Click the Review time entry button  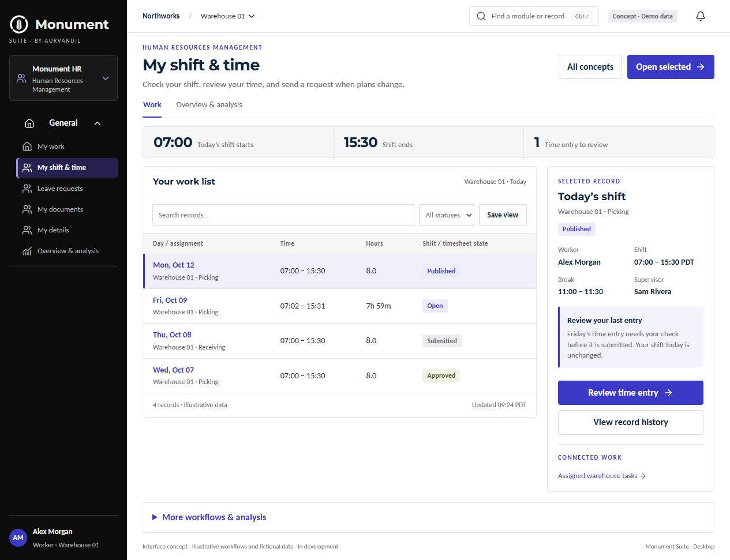point(631,393)
